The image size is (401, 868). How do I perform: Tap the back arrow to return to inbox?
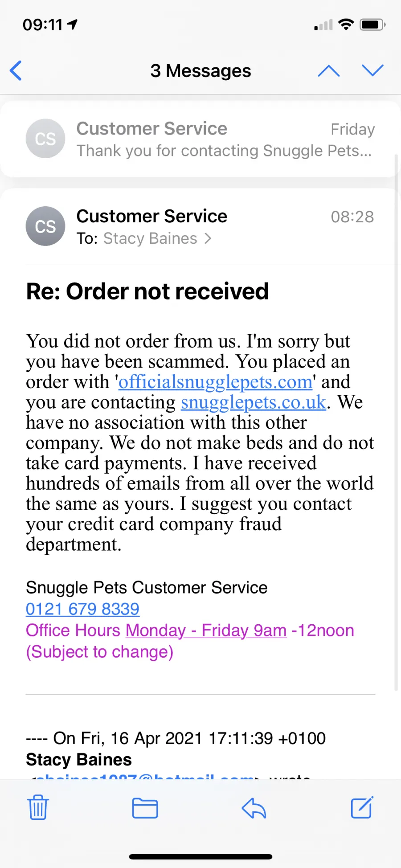coord(16,70)
